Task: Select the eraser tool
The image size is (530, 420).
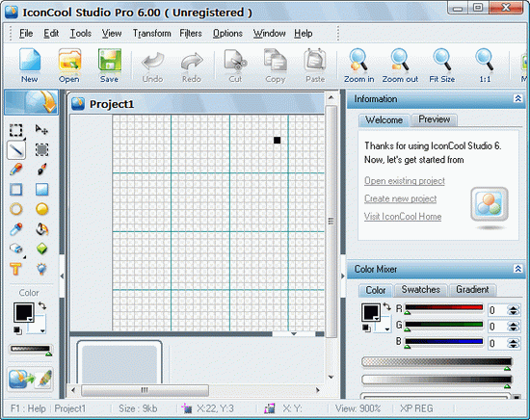Action: 15,249
